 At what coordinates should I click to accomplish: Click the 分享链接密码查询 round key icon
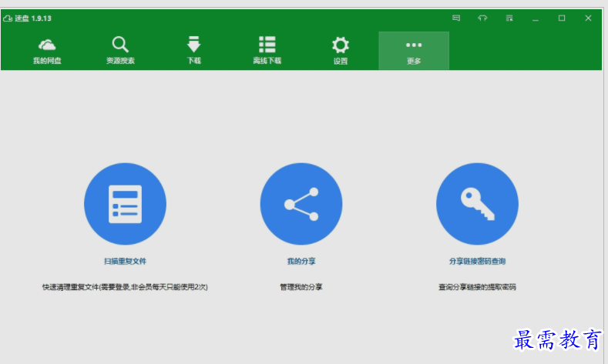[477, 204]
